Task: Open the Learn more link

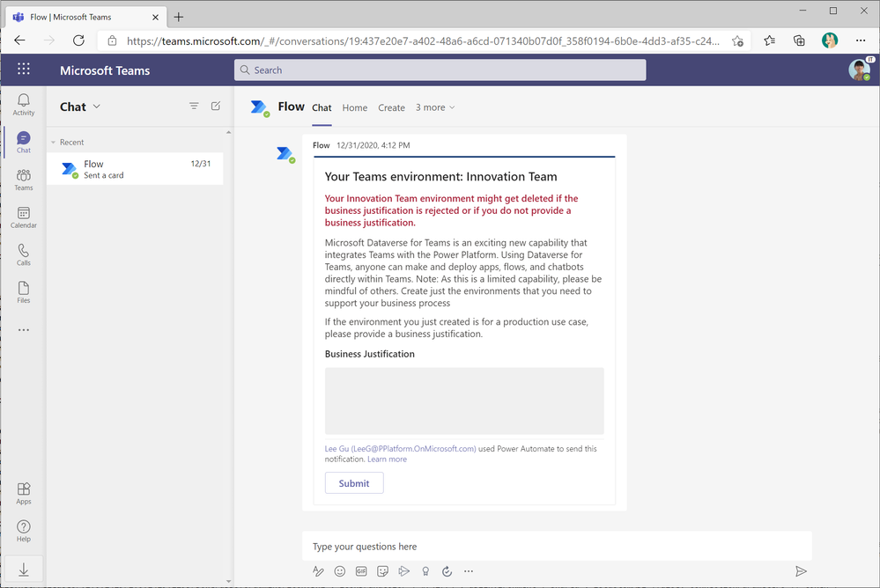Action: (388, 459)
